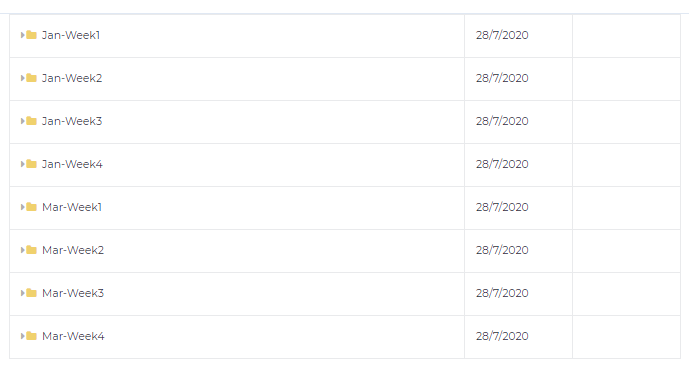Click the Mar-Week1 folder icon

(31, 207)
